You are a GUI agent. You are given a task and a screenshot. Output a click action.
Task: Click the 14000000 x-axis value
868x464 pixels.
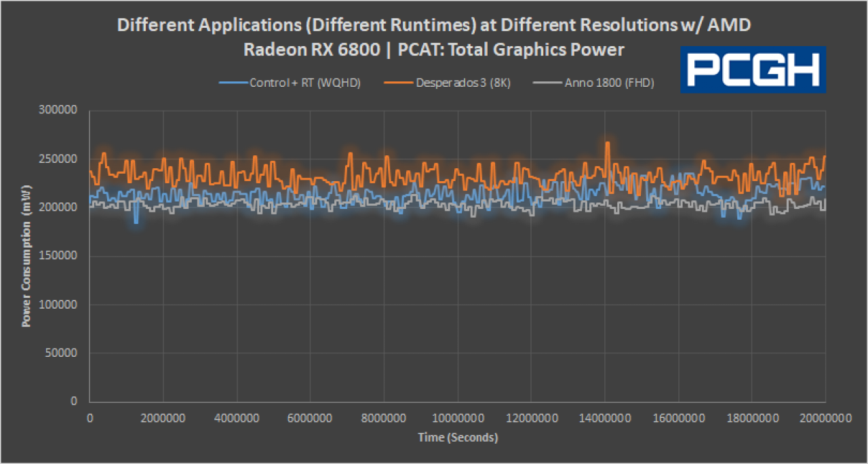pyautogui.click(x=604, y=419)
